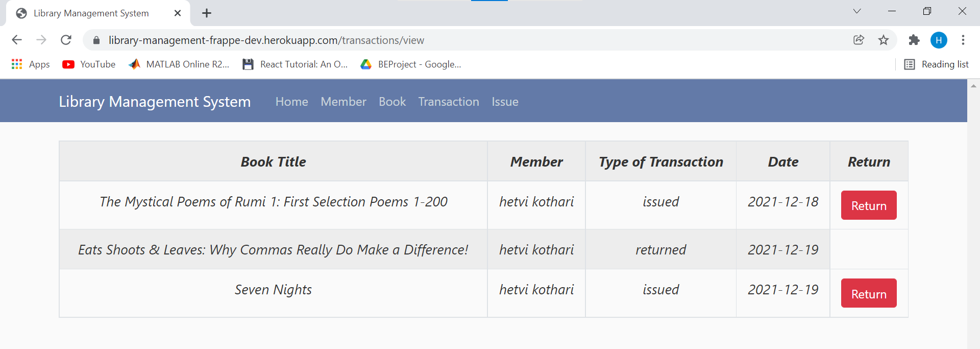Open the Extensions puzzle icon
The width and height of the screenshot is (980, 349).
click(914, 40)
